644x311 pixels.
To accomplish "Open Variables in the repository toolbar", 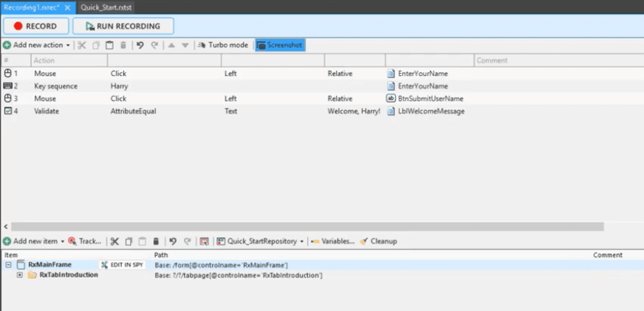I will point(333,242).
